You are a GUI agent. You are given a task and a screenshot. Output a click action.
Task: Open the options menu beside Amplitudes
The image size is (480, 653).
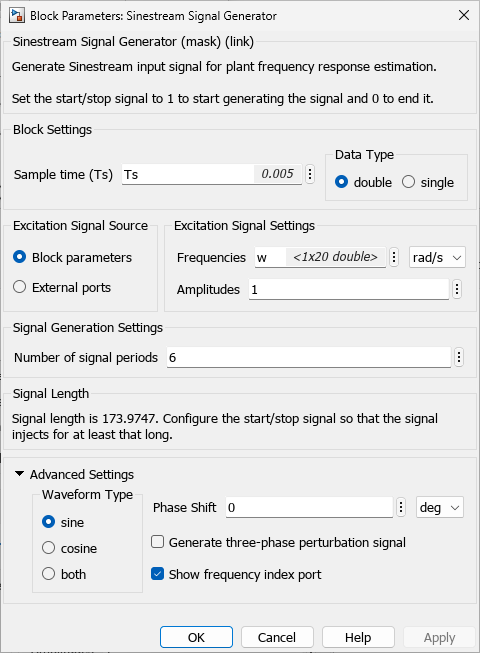click(457, 289)
